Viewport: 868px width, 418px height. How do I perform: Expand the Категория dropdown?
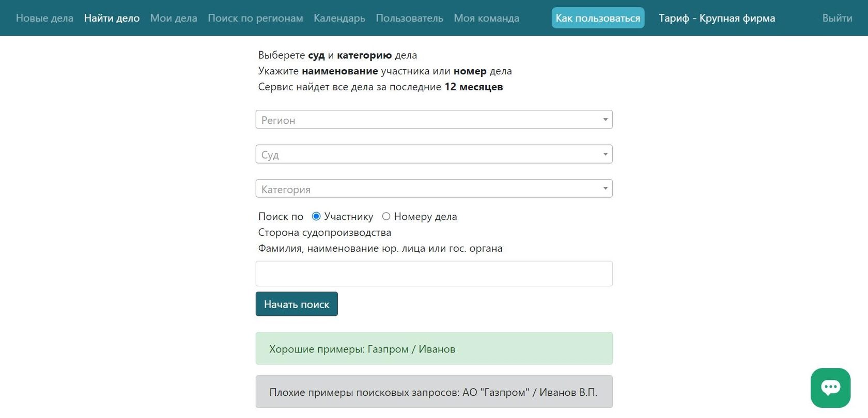(434, 189)
